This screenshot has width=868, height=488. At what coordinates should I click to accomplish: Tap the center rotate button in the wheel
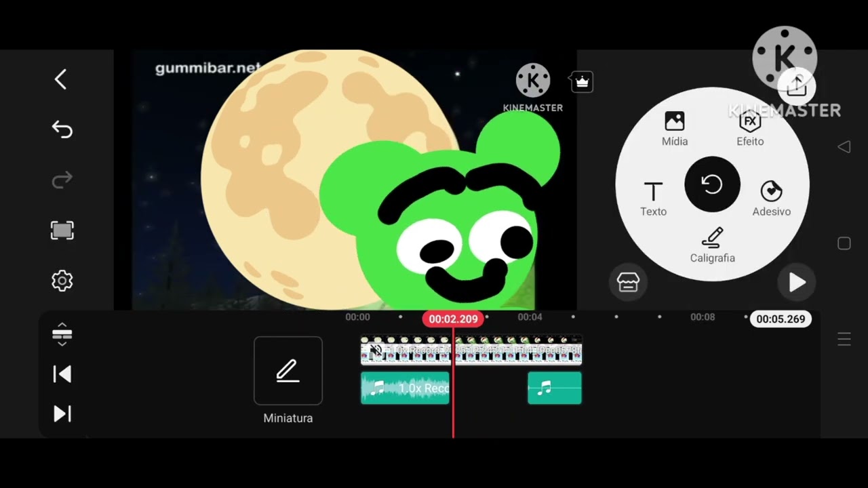(712, 184)
